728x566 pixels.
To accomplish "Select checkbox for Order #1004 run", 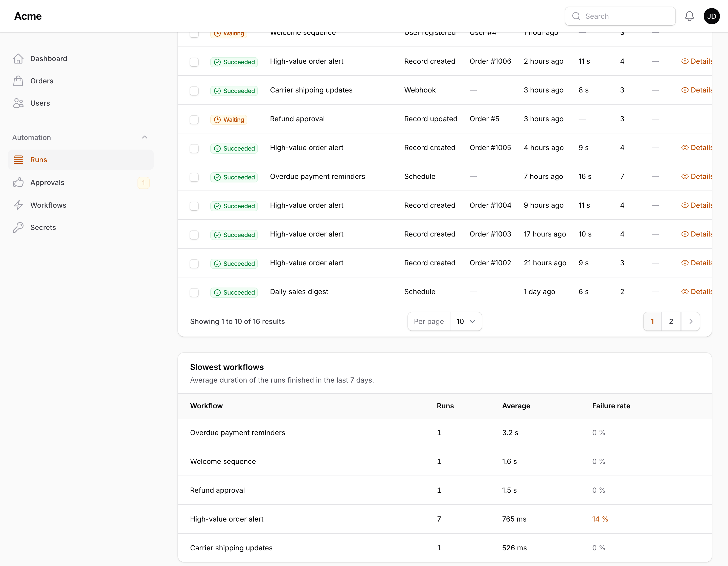I will click(194, 206).
